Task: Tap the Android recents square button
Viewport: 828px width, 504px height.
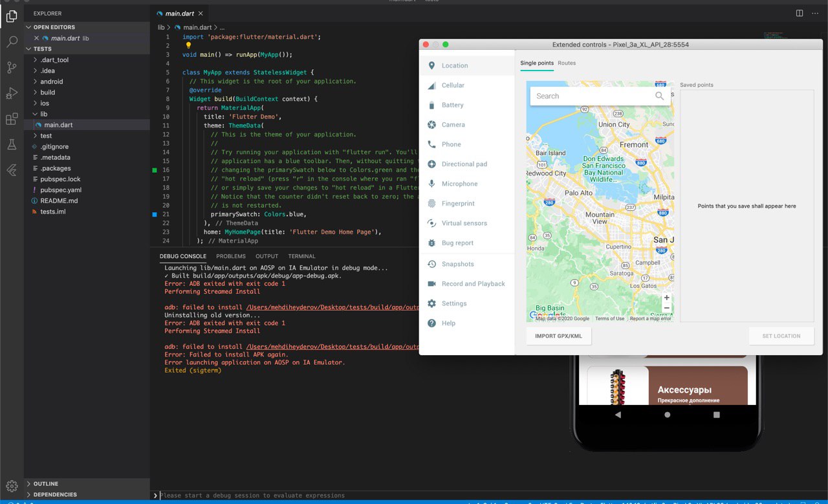Action: coord(717,414)
